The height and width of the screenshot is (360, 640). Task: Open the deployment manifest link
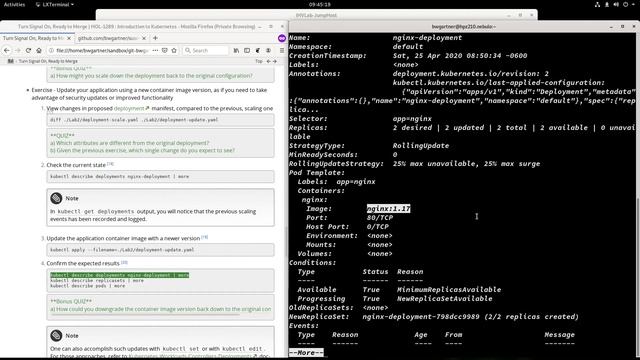click(x=131, y=109)
